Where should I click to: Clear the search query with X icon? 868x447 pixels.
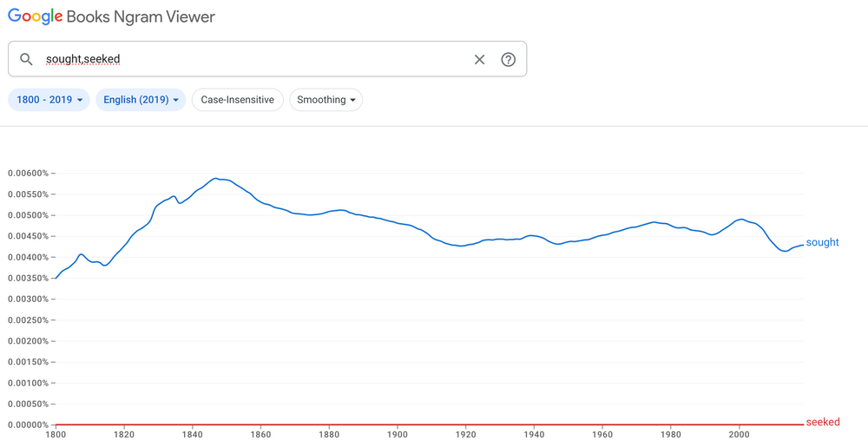point(479,59)
